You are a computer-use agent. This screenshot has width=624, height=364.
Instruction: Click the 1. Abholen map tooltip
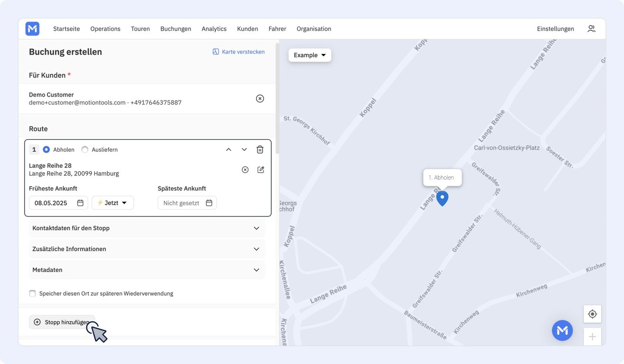[x=442, y=178]
